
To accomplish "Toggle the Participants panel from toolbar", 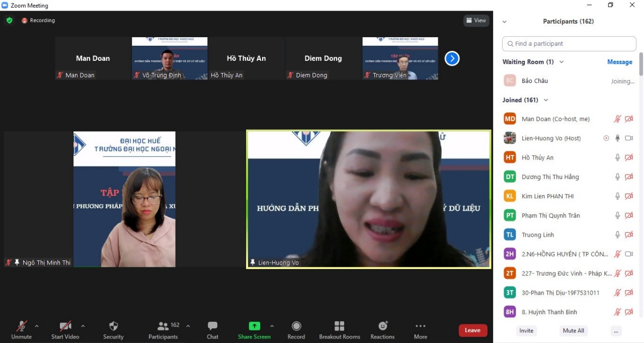I will pos(163,330).
